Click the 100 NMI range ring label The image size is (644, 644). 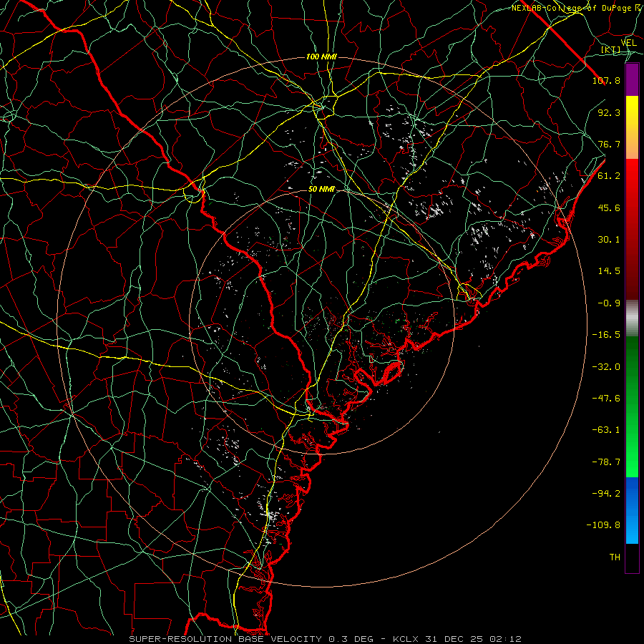pyautogui.click(x=321, y=57)
